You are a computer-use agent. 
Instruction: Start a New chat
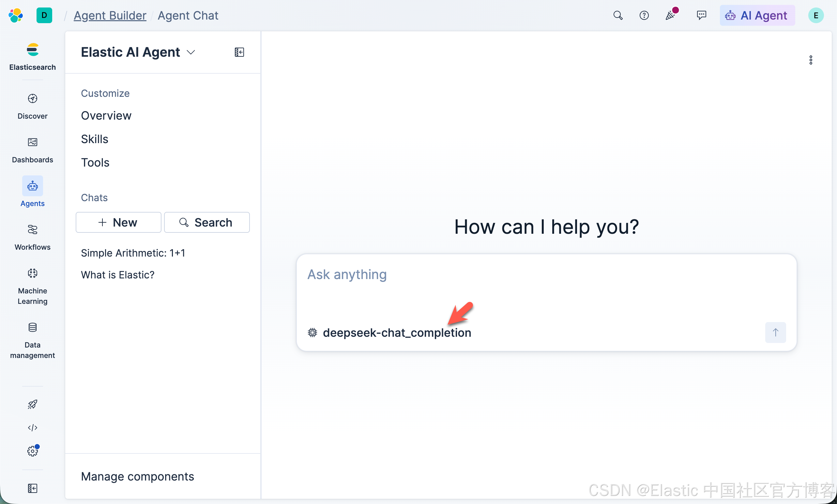118,222
